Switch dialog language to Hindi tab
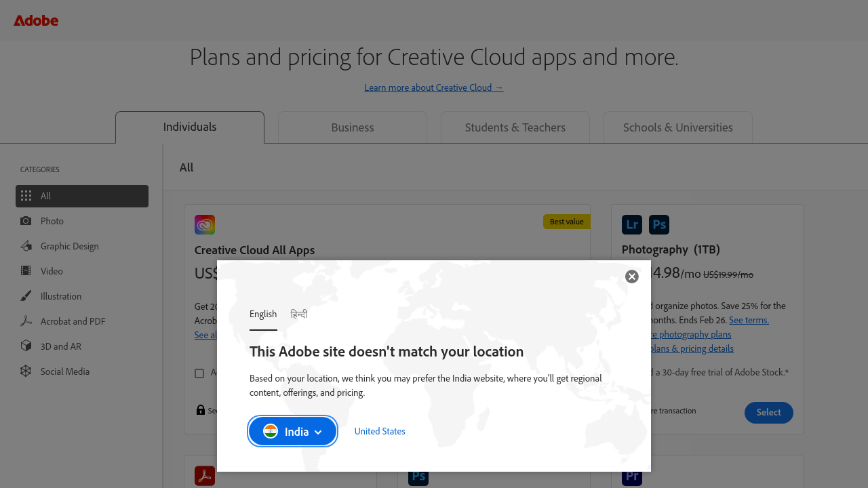This screenshot has width=868, height=488. (299, 314)
